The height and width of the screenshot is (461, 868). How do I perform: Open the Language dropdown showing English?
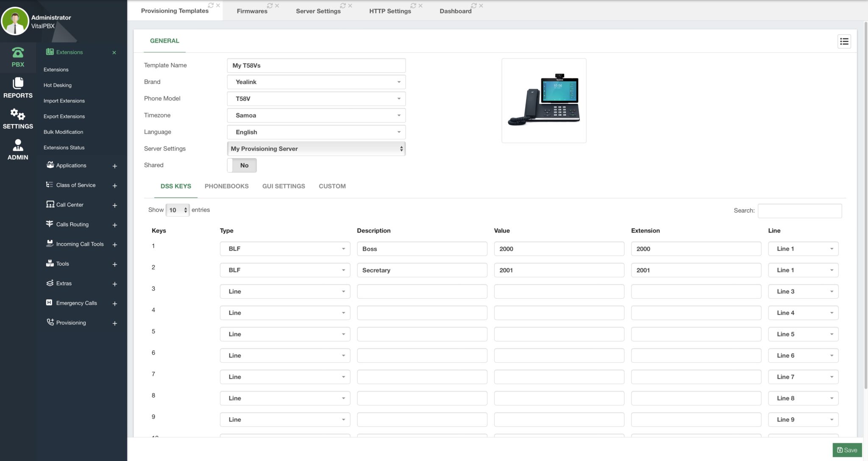(x=316, y=132)
